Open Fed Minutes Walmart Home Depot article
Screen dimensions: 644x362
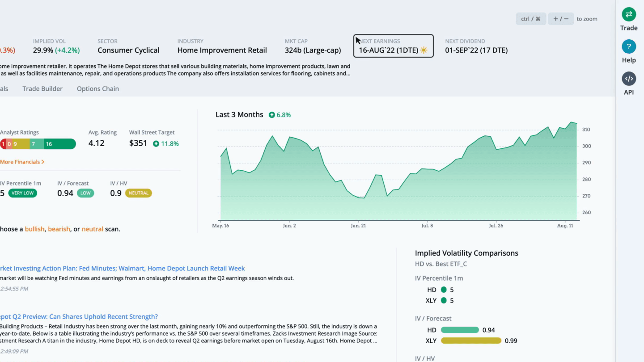click(x=123, y=268)
